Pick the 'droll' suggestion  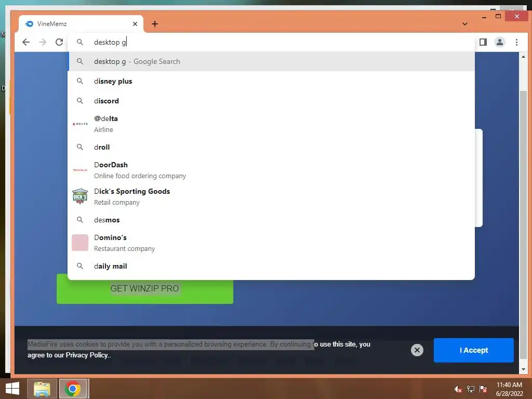pyautogui.click(x=271, y=147)
